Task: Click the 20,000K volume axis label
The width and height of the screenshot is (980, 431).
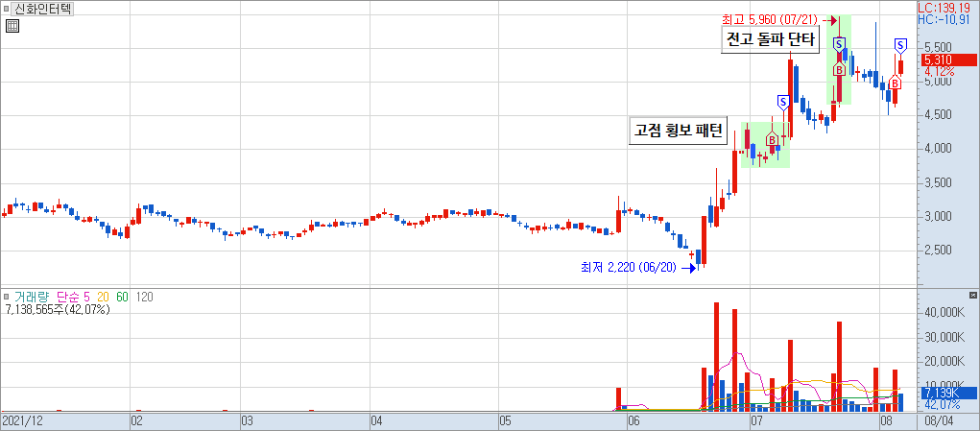Action: pos(944,362)
